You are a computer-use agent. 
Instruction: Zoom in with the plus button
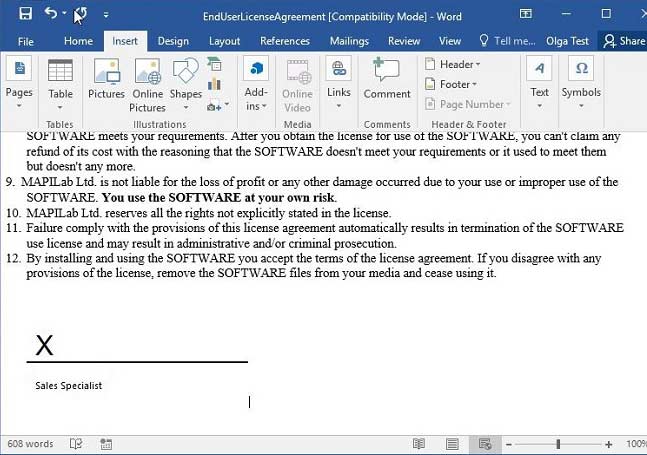[608, 444]
